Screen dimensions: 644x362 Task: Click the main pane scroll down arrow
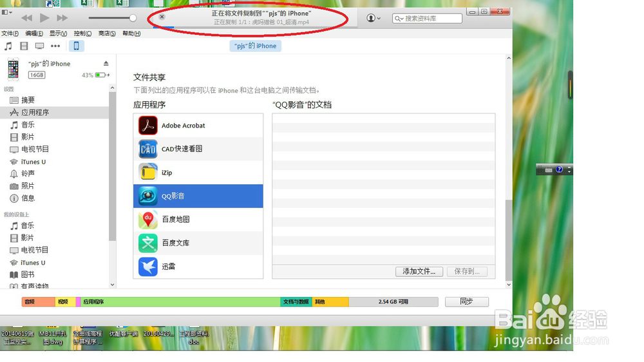509,284
